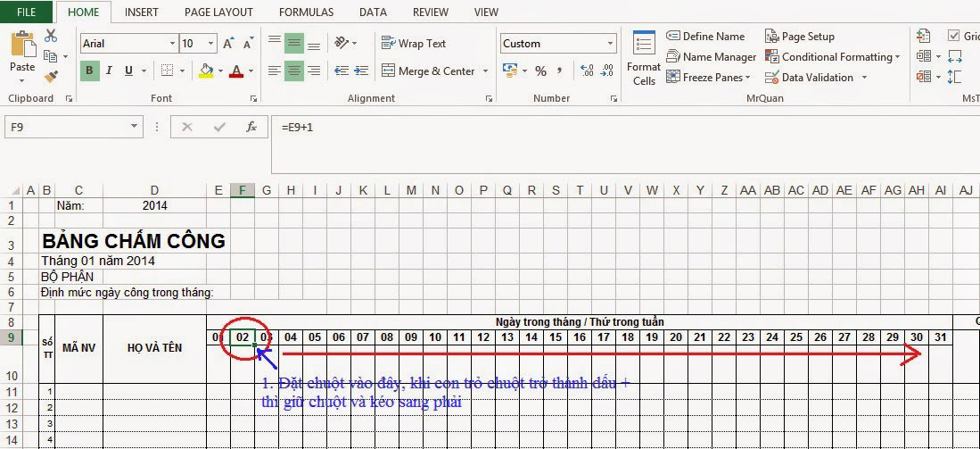Toggle Underline formatting
980x449 pixels.
pyautogui.click(x=128, y=71)
